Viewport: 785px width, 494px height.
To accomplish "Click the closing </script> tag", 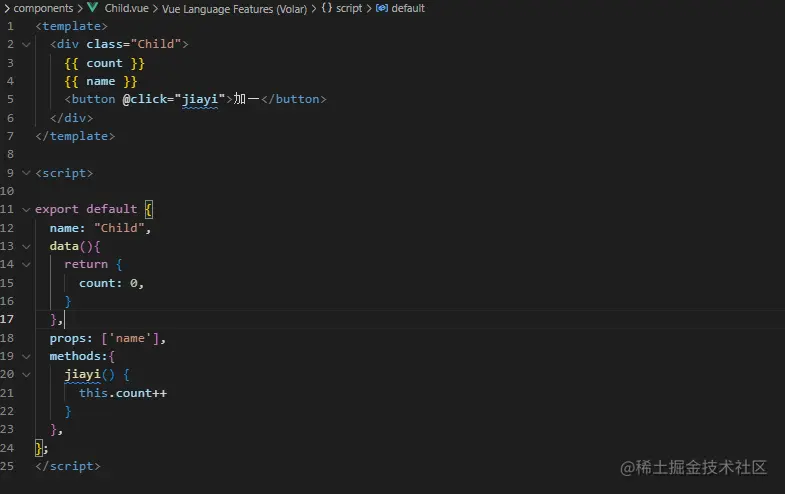I will coord(68,466).
